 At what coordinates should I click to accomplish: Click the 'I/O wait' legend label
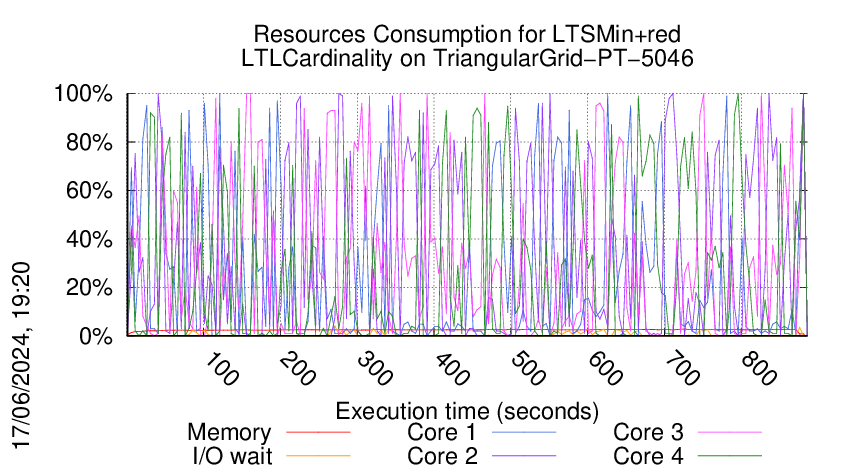click(x=232, y=456)
